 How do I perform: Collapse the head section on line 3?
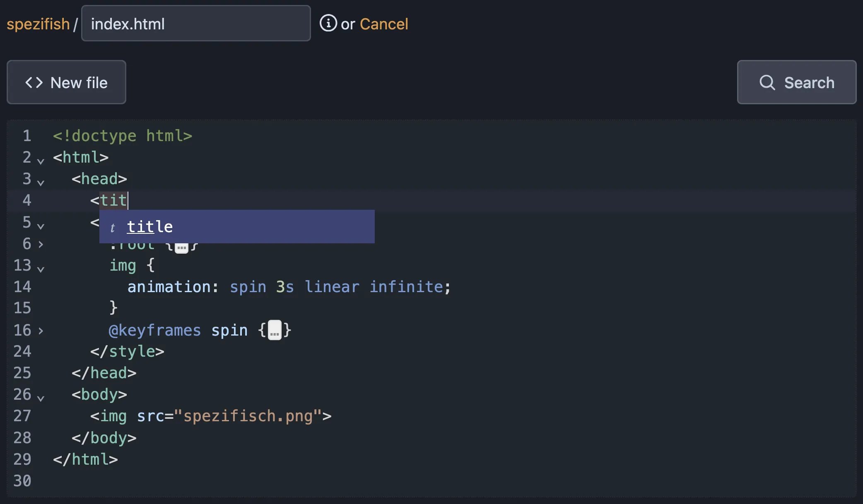coord(40,182)
